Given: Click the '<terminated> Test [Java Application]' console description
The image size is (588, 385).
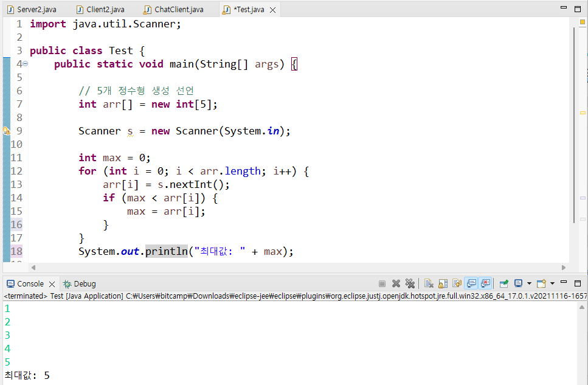Looking at the screenshot, I should [x=63, y=296].
